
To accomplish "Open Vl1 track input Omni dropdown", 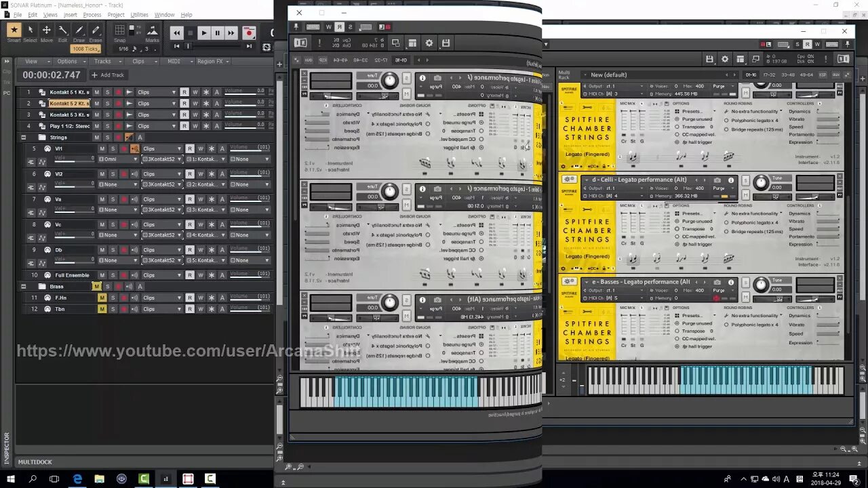I will tap(118, 159).
